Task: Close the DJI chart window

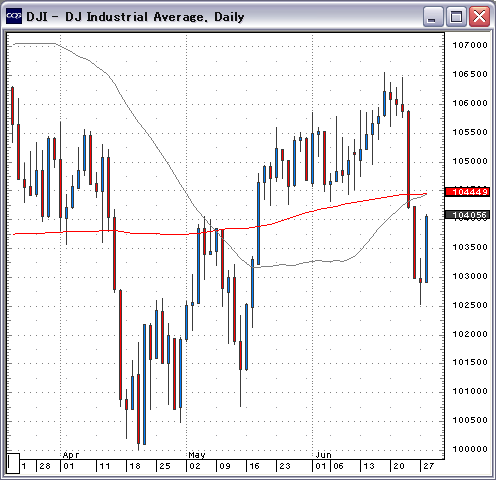Action: tap(479, 16)
